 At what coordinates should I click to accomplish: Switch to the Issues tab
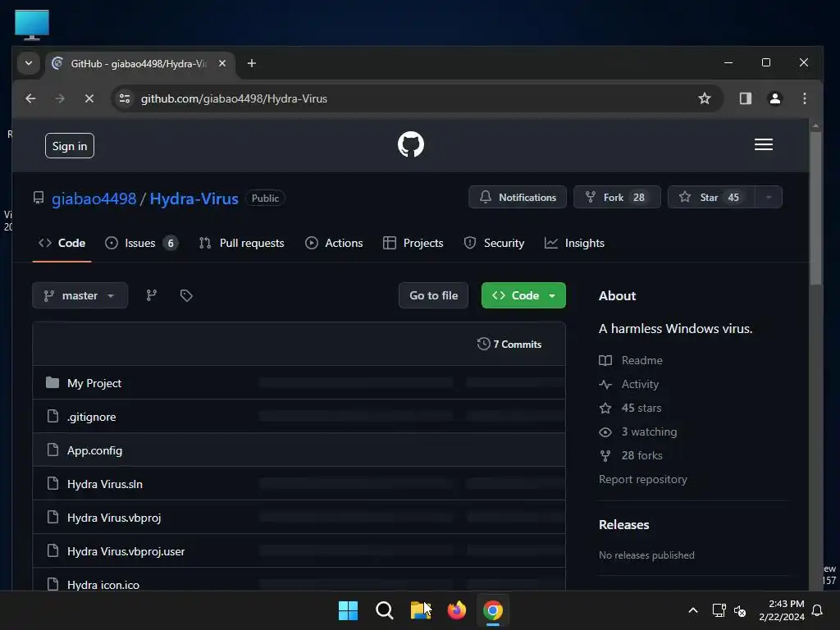(x=141, y=243)
